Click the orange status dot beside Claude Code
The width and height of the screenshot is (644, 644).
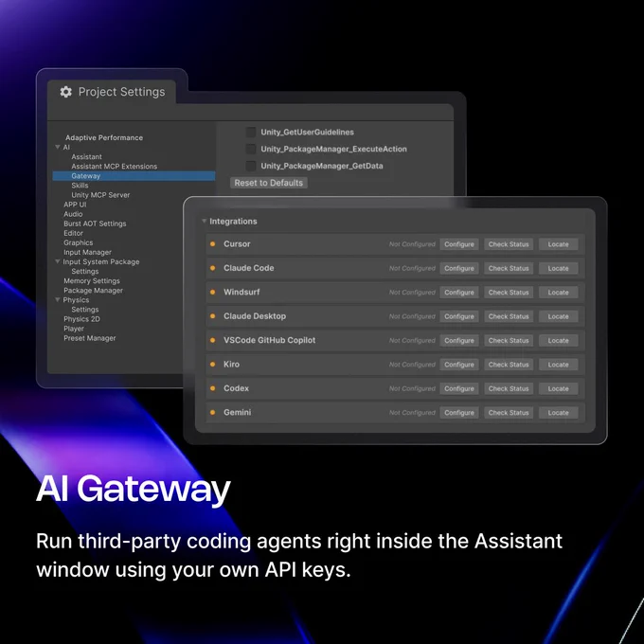[x=213, y=268]
